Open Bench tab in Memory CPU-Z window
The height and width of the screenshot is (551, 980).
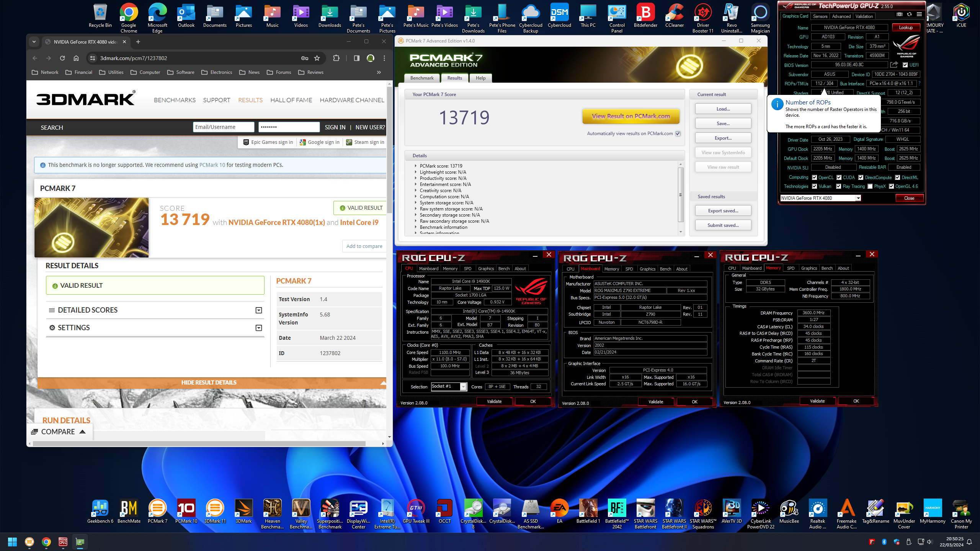point(827,268)
